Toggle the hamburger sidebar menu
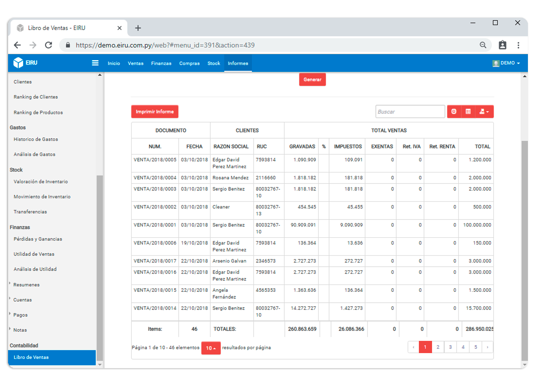The image size is (536, 392). (95, 63)
